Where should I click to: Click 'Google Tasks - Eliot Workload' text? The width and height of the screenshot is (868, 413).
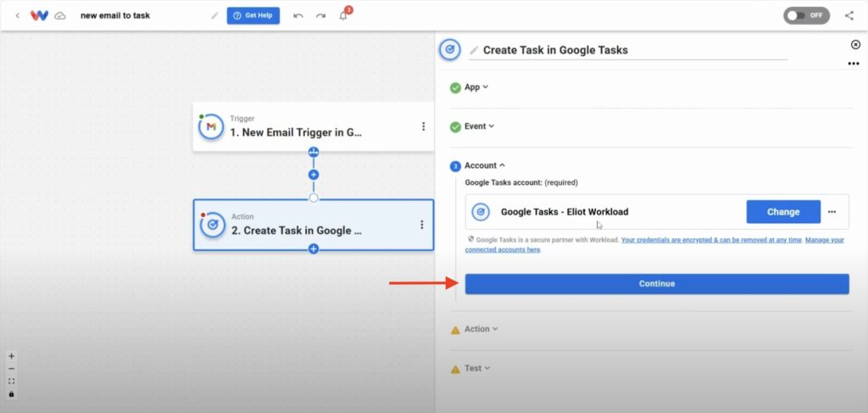[x=565, y=212]
